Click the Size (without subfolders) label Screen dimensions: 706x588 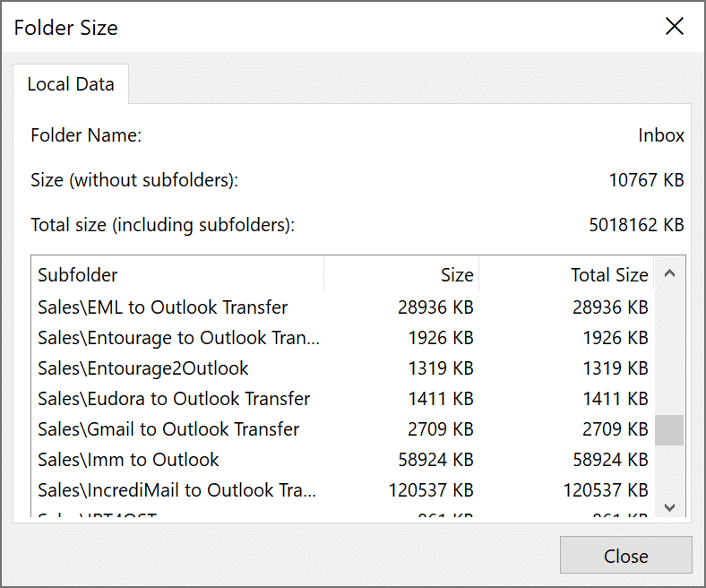(134, 180)
